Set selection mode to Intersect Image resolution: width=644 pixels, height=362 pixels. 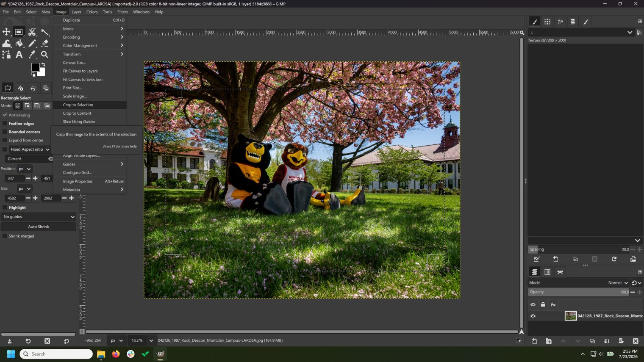click(x=47, y=106)
